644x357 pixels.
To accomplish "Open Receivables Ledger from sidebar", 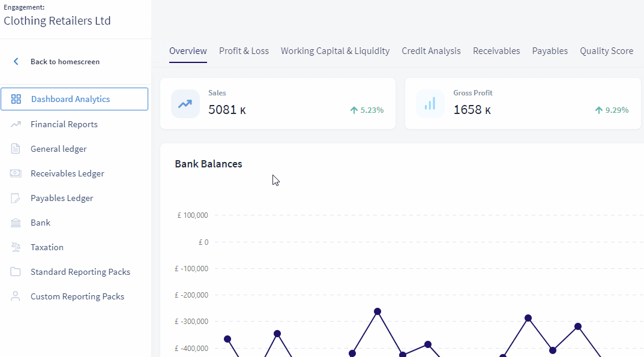I will (67, 173).
